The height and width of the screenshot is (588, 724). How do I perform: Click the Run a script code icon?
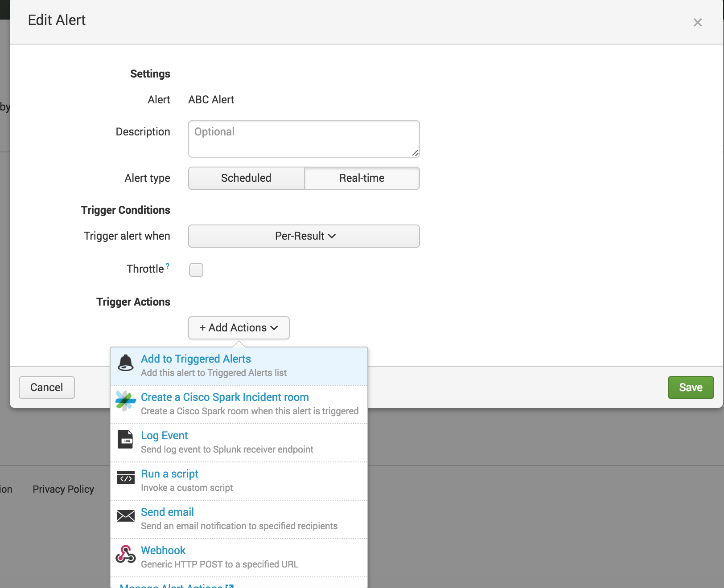[126, 478]
